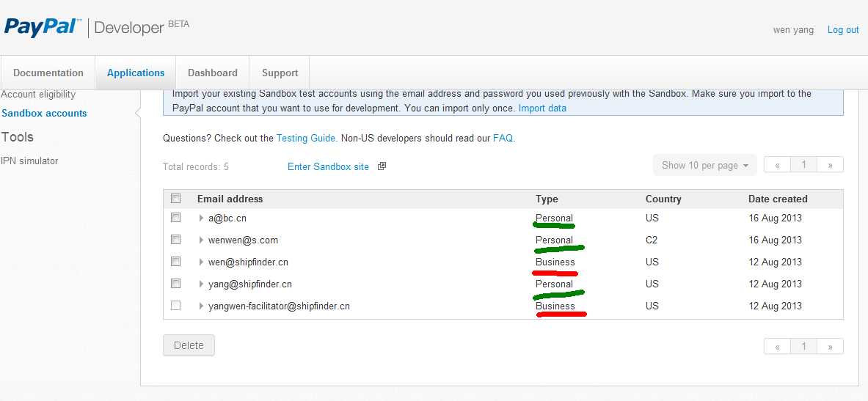Click bottom pagination previous arrow

tap(777, 347)
